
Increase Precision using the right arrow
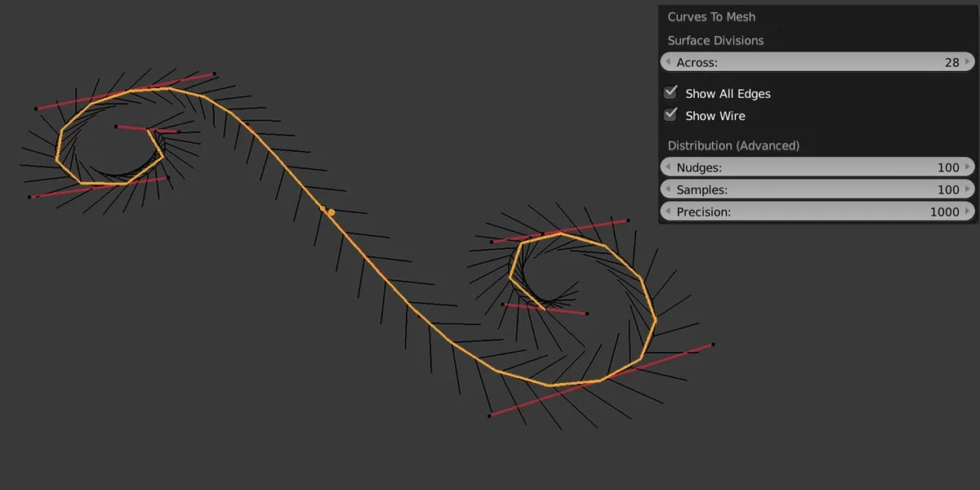969,211
